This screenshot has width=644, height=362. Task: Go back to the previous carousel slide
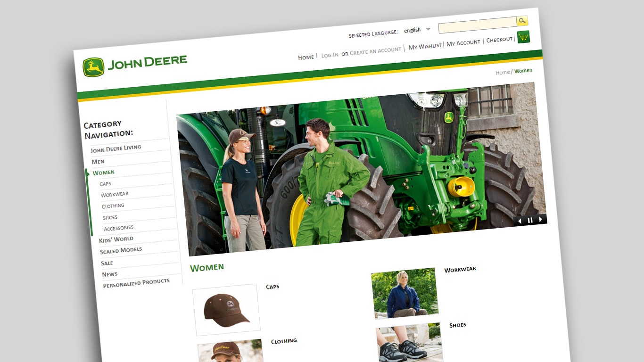tap(520, 220)
